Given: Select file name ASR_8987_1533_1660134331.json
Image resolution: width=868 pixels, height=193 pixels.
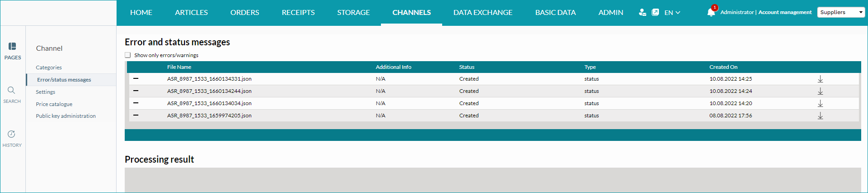Looking at the screenshot, I should click(x=209, y=79).
